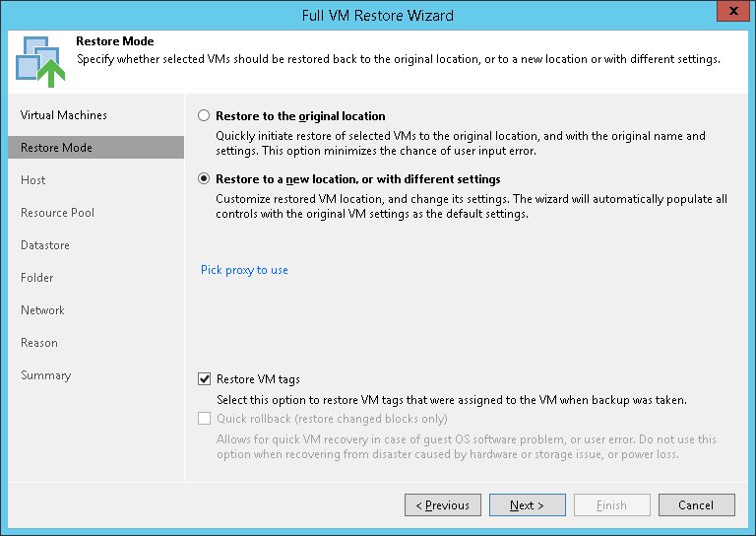View the Summary step
This screenshot has width=756, height=536.
click(45, 375)
